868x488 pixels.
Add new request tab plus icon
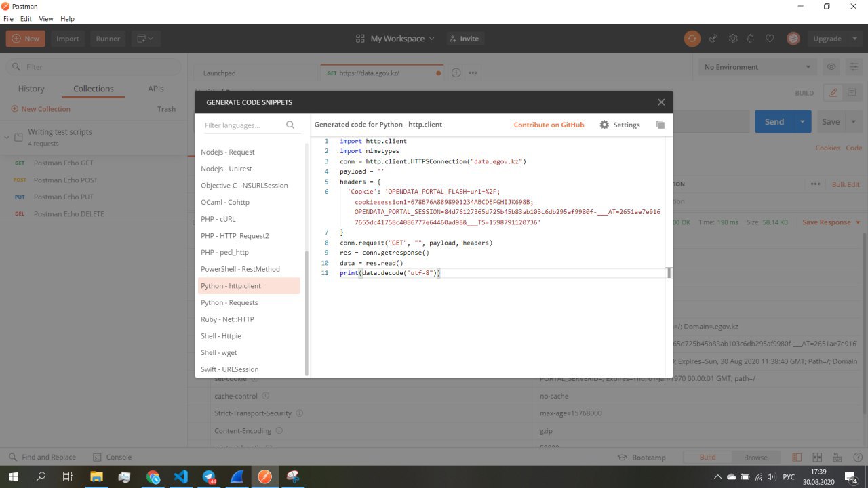[x=456, y=73]
